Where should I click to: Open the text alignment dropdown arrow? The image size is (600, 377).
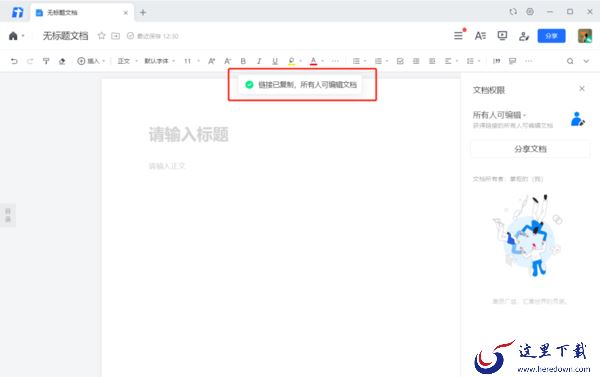(x=457, y=61)
